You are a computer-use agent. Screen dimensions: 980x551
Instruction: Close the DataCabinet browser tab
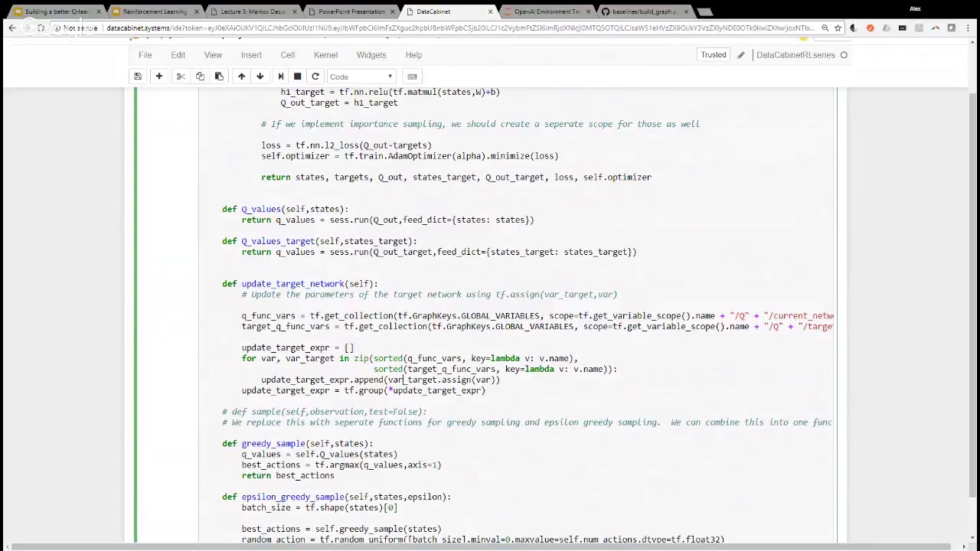pyautogui.click(x=490, y=11)
